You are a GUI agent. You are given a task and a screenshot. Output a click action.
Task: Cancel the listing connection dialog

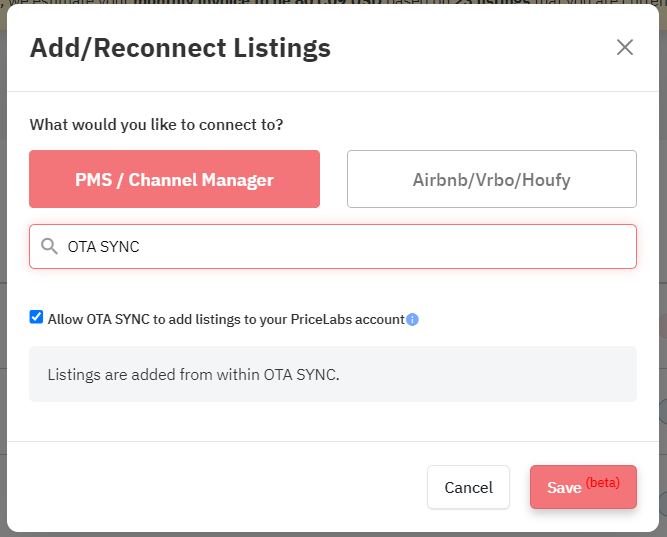click(x=468, y=487)
